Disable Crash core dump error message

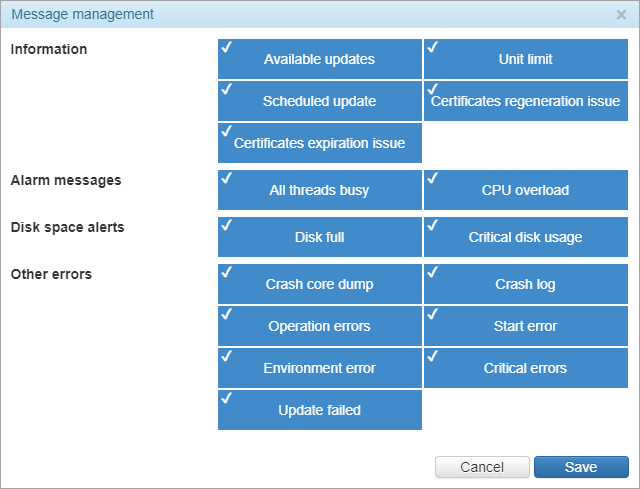pos(319,284)
